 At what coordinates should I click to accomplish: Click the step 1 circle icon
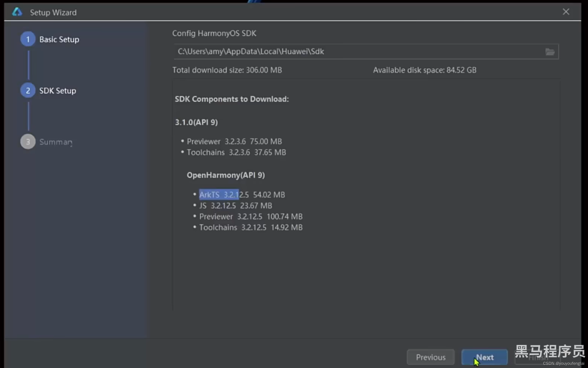(x=28, y=39)
